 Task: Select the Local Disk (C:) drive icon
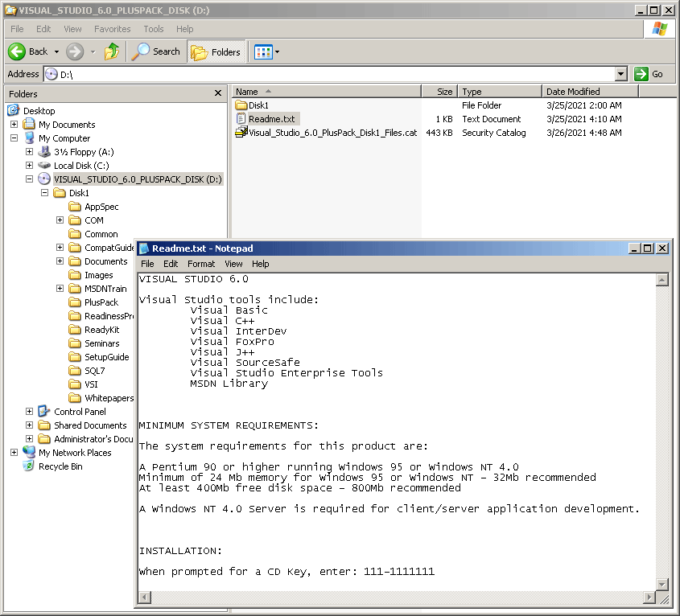(x=44, y=165)
